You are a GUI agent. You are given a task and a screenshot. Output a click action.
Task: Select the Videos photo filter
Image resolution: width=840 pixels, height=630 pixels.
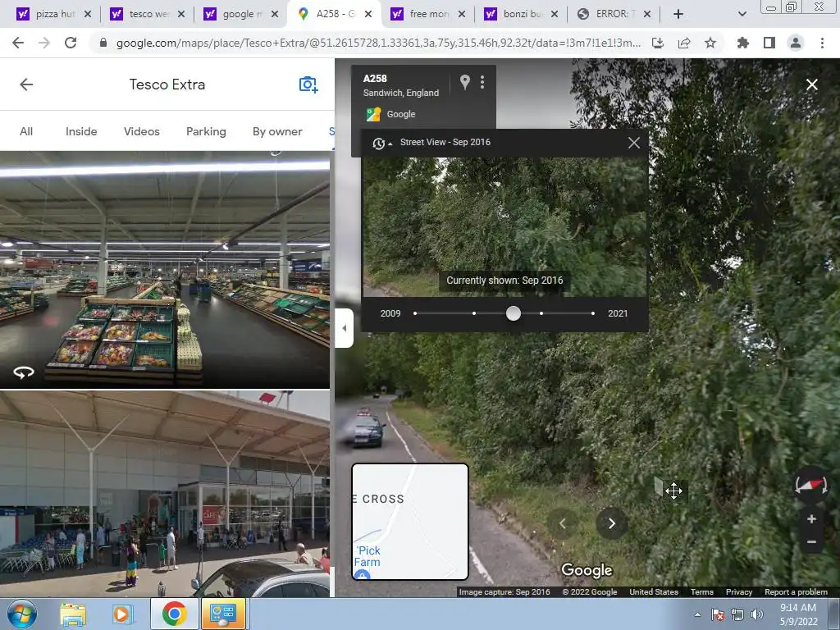coord(141,131)
